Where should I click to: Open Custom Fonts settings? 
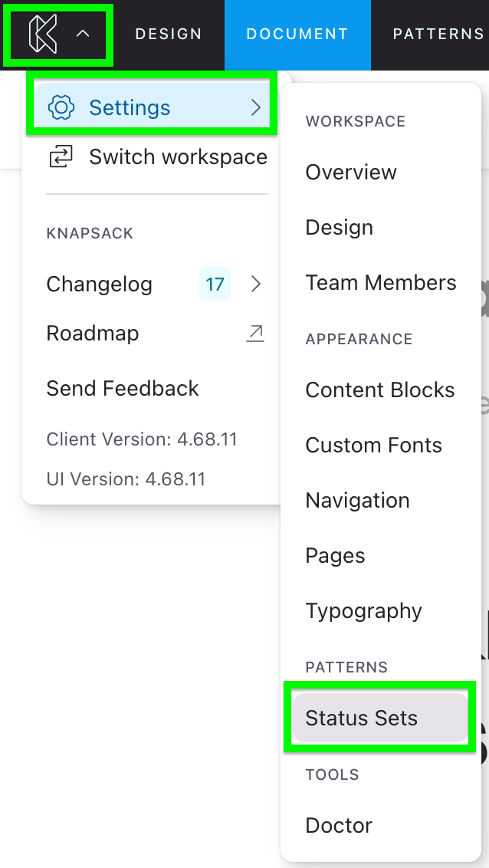pos(373,445)
